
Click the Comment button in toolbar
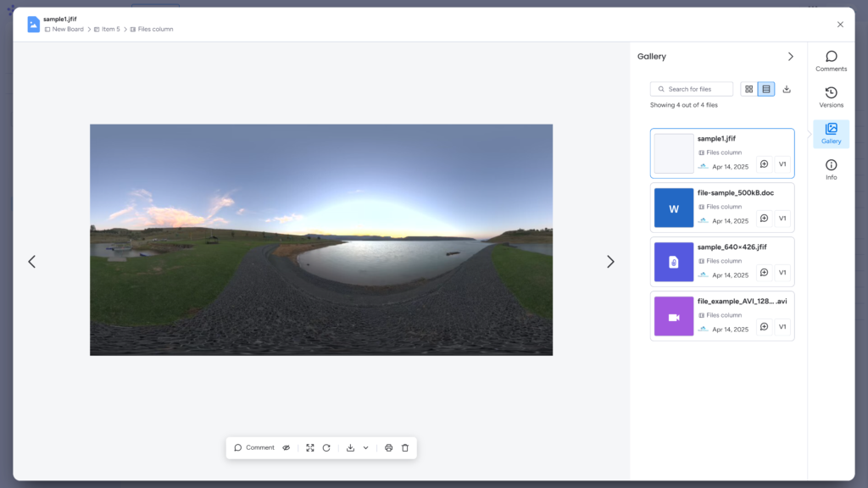[254, 447]
